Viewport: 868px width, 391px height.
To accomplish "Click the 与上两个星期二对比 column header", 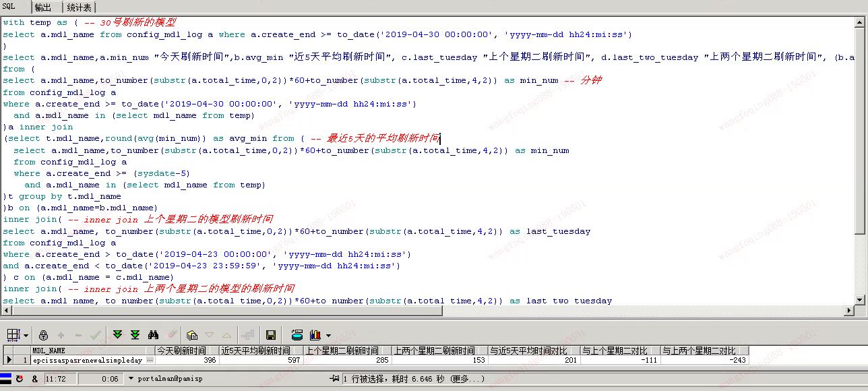I will pos(704,351).
